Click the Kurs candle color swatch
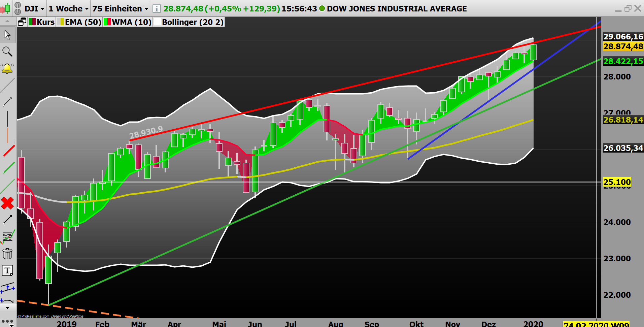The width and height of the screenshot is (644, 327). 32,22
